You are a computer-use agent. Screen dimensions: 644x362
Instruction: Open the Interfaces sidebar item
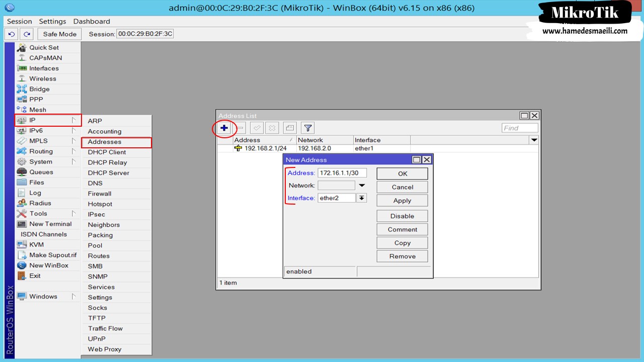tap(47, 68)
